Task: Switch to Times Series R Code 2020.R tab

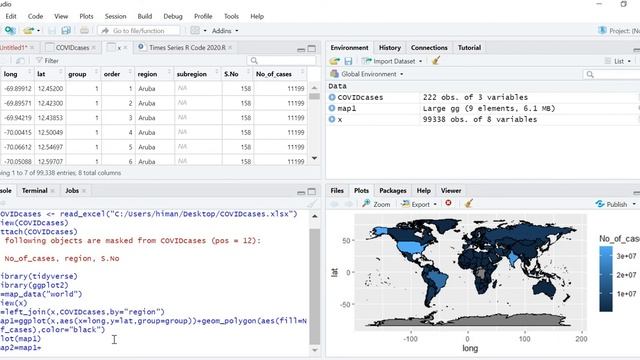Action: (x=187, y=48)
